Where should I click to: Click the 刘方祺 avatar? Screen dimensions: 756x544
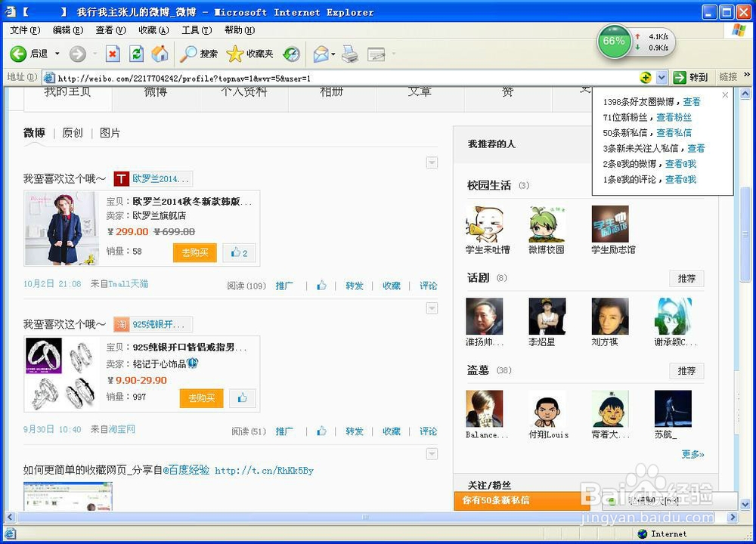pos(610,316)
